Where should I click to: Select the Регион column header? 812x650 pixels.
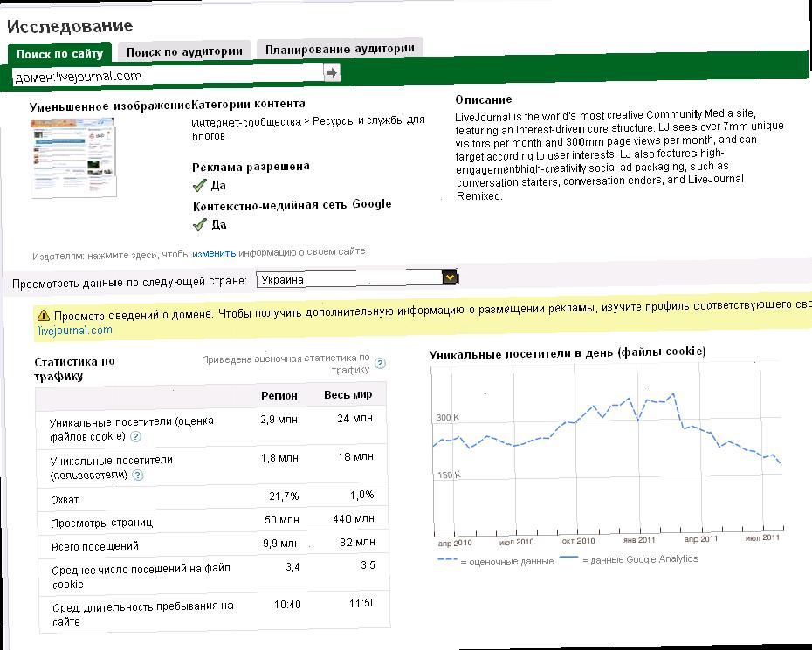pyautogui.click(x=279, y=396)
